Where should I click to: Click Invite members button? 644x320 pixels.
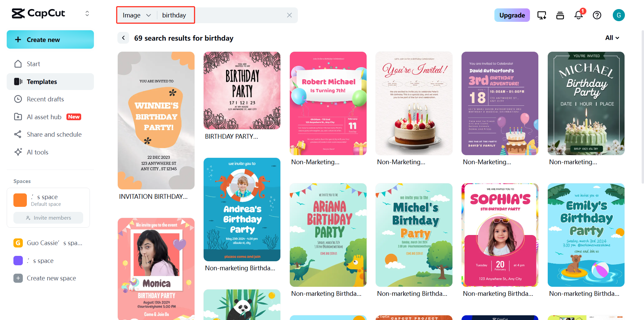pos(48,218)
